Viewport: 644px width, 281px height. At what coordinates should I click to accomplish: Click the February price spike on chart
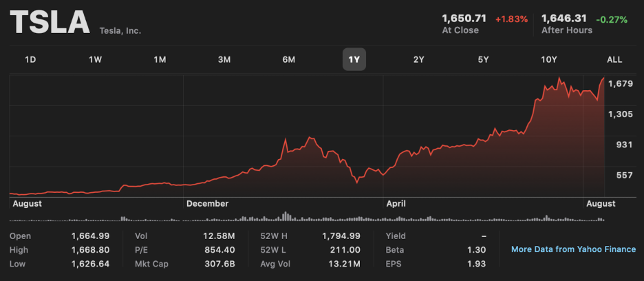pos(285,140)
